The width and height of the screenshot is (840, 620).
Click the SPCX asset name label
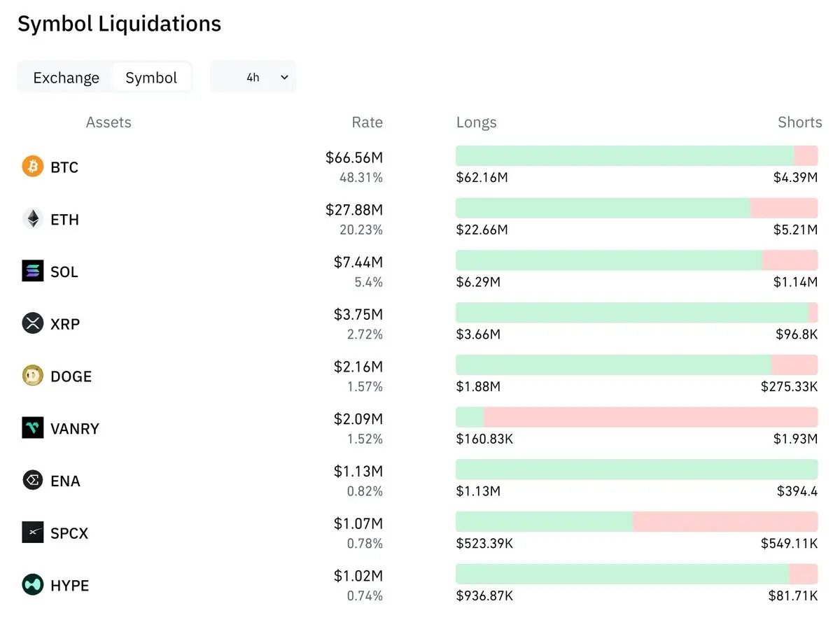pos(69,533)
